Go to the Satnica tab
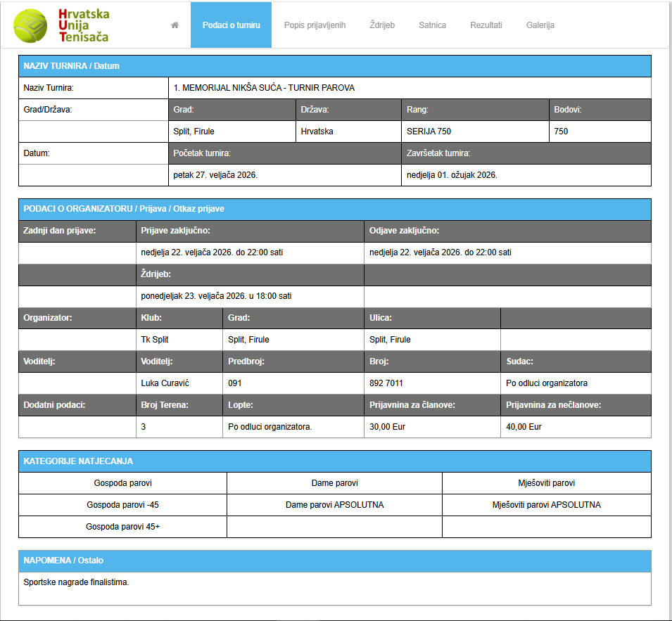The image size is (672, 621). (432, 25)
